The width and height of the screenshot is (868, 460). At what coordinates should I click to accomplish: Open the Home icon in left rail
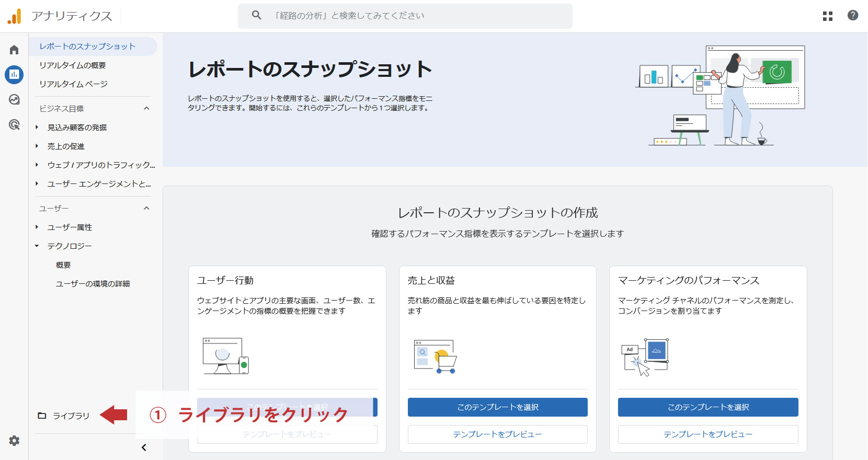tap(14, 50)
